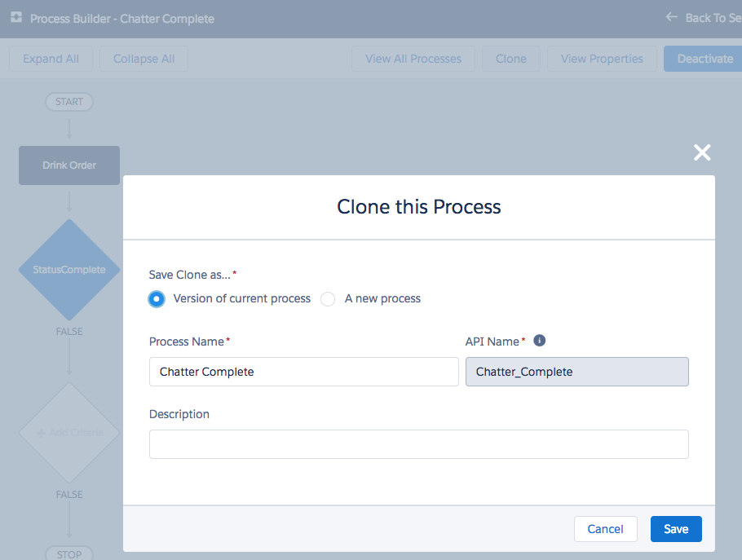742x560 pixels.
Task: Click the API Name info icon
Action: pos(539,341)
